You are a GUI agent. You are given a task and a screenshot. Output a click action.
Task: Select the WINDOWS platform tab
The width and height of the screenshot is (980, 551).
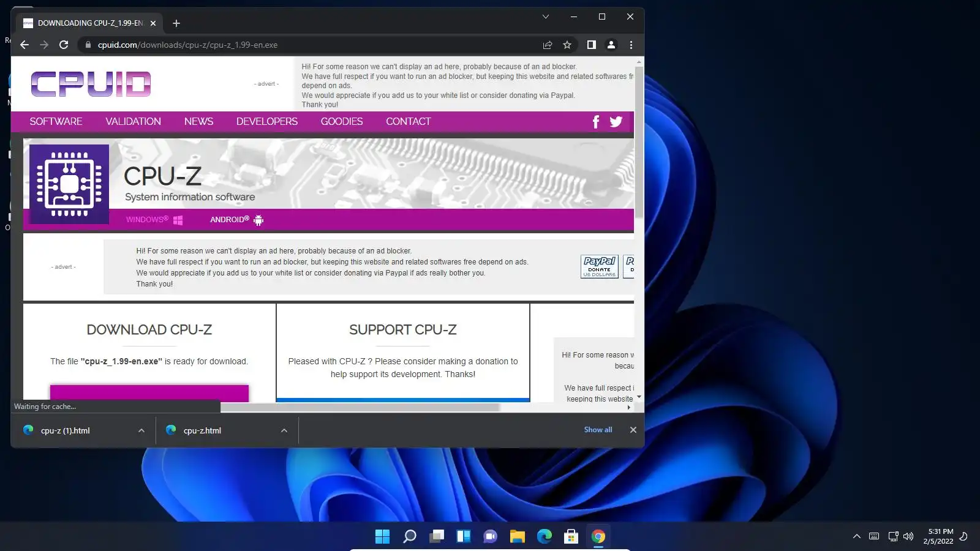tap(154, 220)
